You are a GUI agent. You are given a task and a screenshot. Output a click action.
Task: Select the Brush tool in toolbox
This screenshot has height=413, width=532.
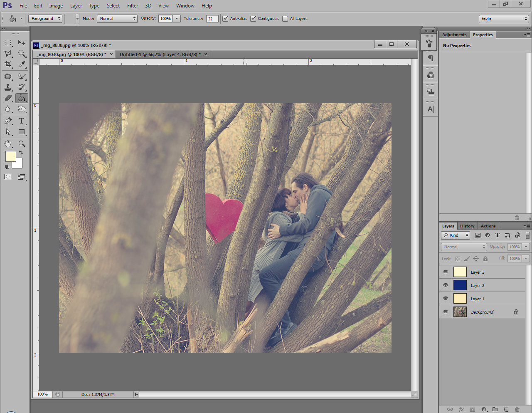coord(22,77)
